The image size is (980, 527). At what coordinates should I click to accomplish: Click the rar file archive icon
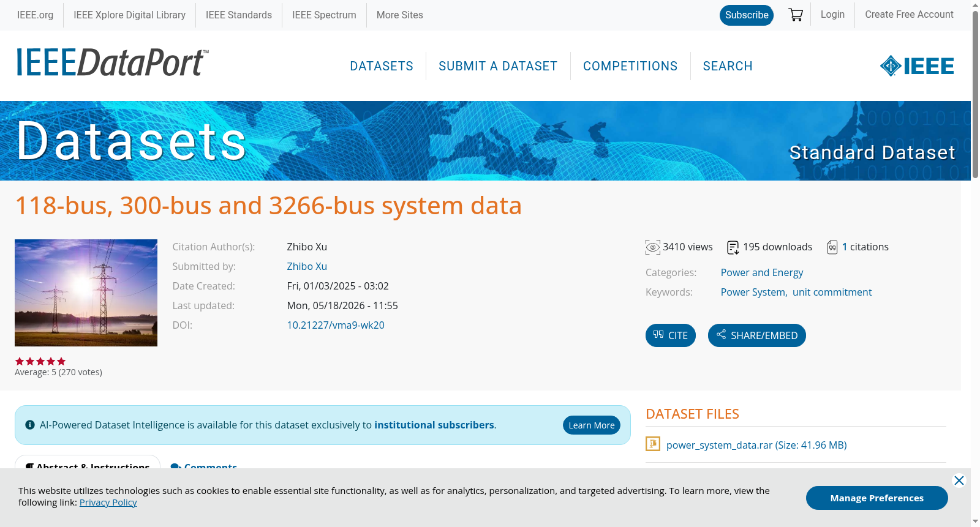[653, 444]
